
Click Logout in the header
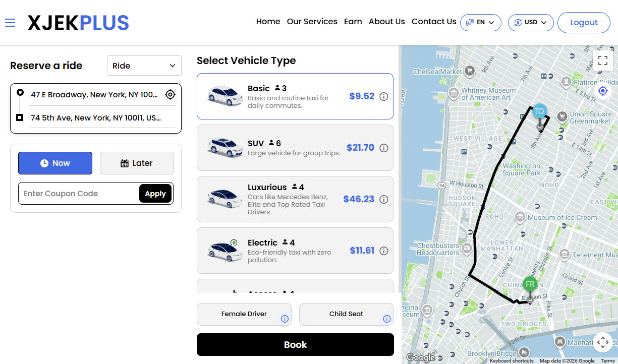pyautogui.click(x=584, y=22)
